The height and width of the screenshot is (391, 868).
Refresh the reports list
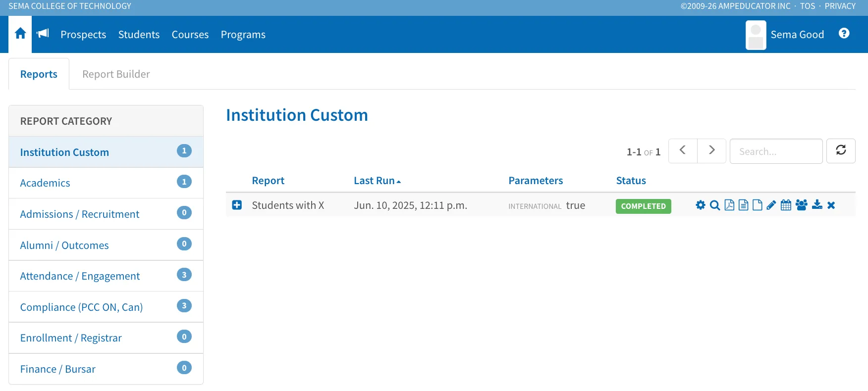(841, 151)
